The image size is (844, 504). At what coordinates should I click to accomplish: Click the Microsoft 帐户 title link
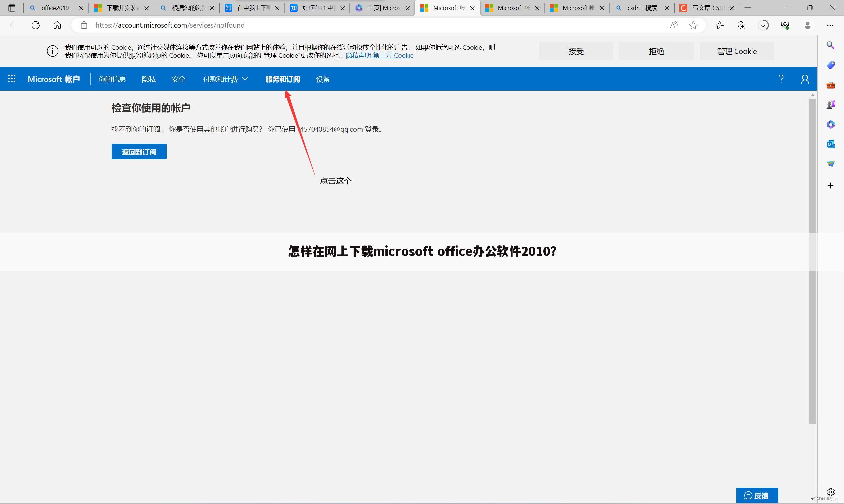(x=54, y=79)
